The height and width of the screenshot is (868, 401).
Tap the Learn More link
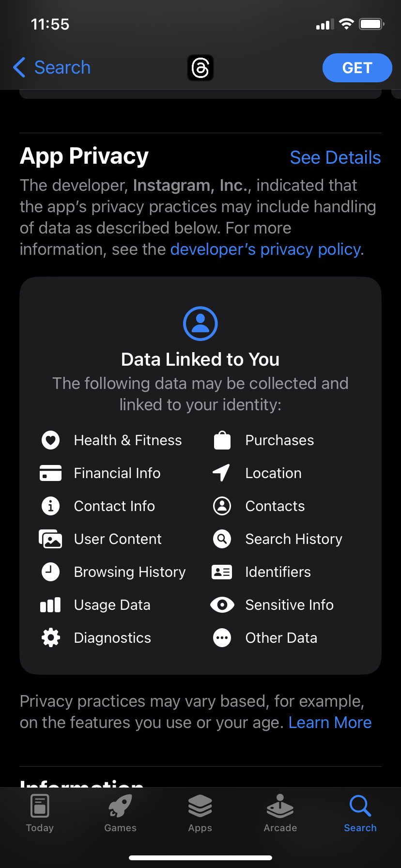tap(330, 722)
